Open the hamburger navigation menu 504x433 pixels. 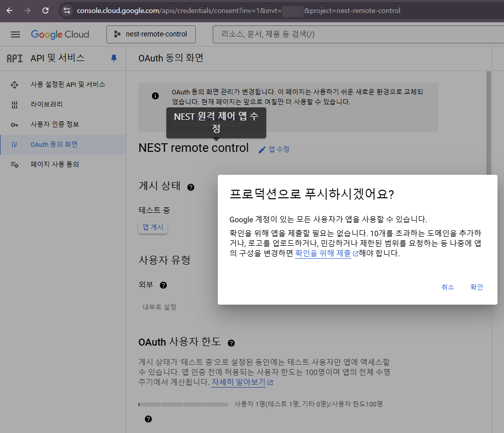15,34
